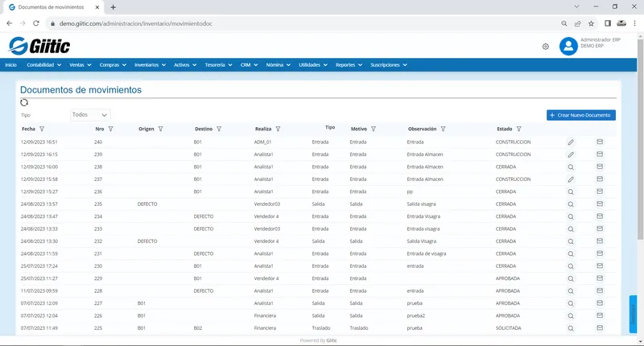The image size is (644, 346).
Task: Click 'Traslado' motivo in row 225
Action: [x=359, y=328]
